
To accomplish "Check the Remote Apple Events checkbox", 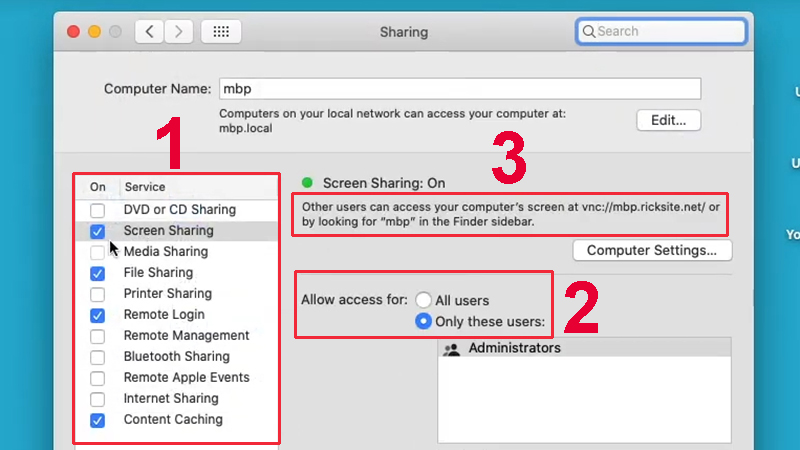I will [97, 378].
